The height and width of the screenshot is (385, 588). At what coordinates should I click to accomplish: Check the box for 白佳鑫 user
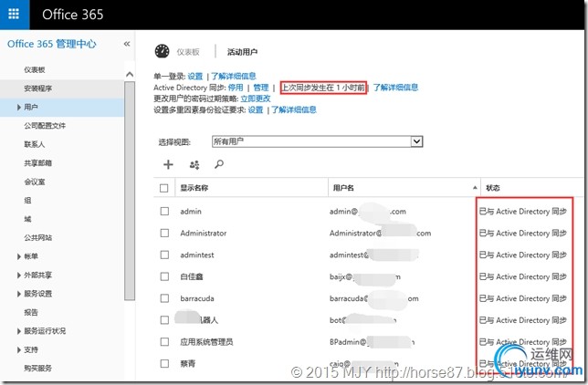click(x=164, y=276)
